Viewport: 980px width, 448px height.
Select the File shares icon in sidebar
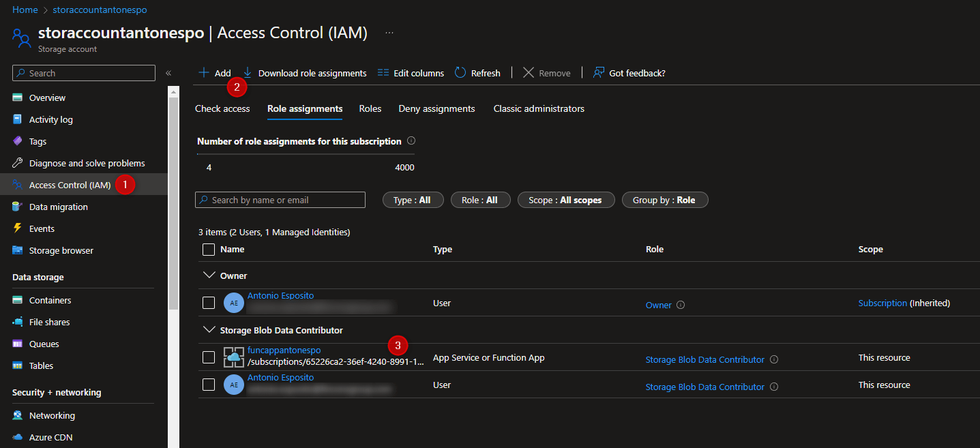(x=20, y=322)
